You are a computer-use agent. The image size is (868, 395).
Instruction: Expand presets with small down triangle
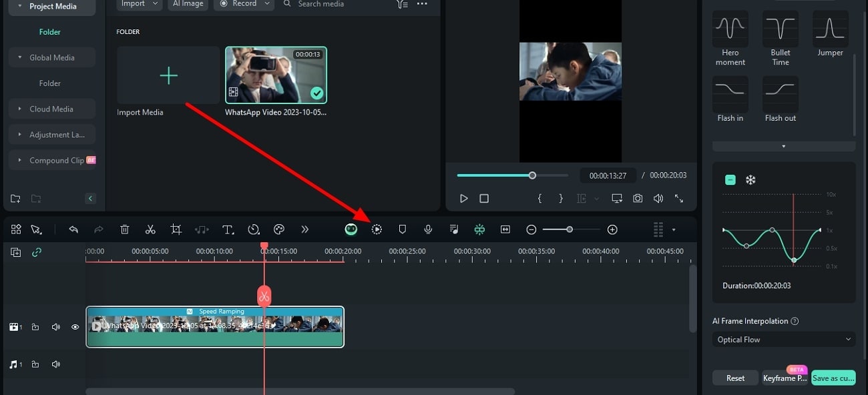click(784, 146)
